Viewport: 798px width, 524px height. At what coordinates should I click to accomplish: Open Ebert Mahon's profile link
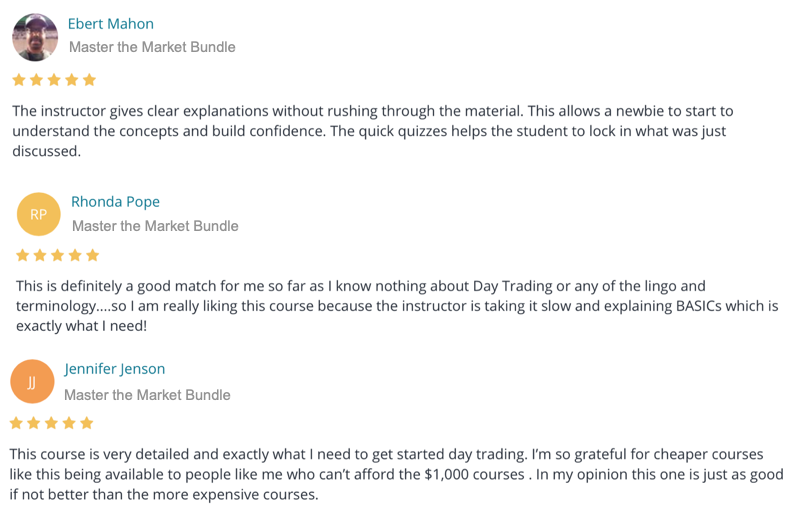tap(110, 24)
